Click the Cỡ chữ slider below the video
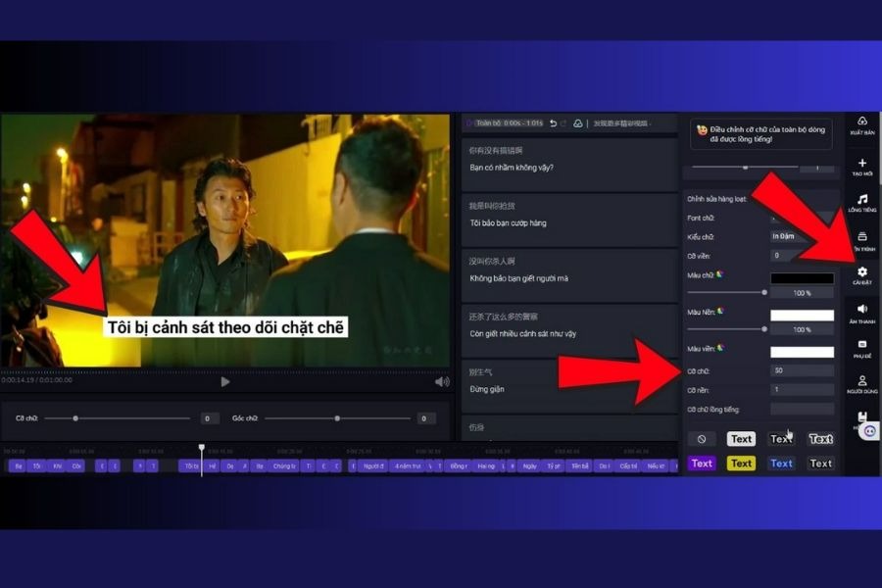 pos(118,418)
